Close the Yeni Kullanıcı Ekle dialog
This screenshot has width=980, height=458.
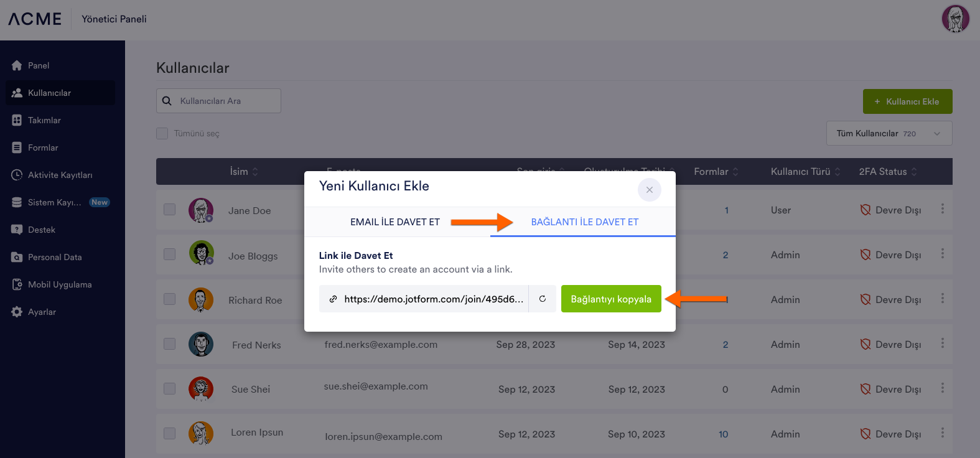(649, 190)
